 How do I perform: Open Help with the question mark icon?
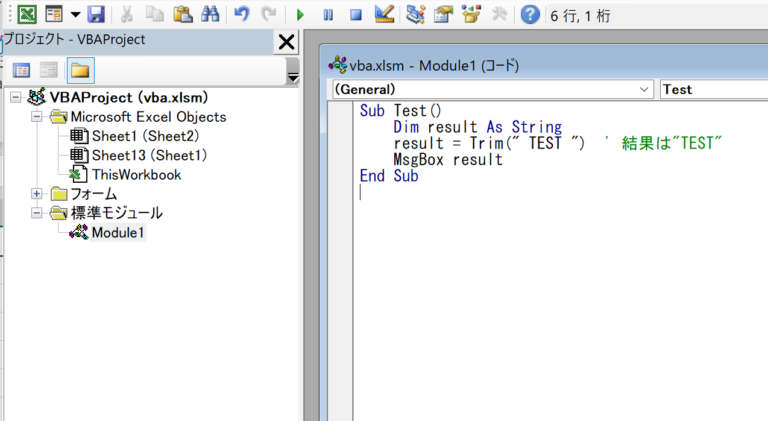(x=530, y=15)
